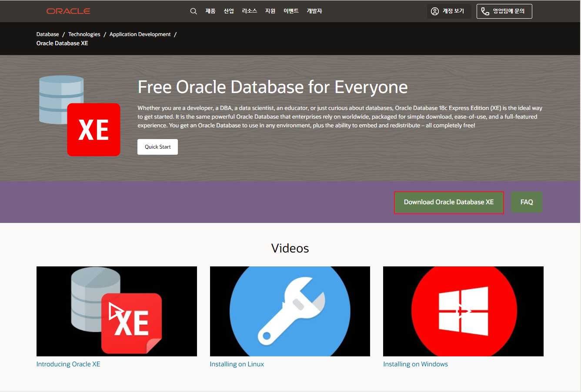The width and height of the screenshot is (581, 392).
Task: Click the Quick Start button
Action: (158, 147)
